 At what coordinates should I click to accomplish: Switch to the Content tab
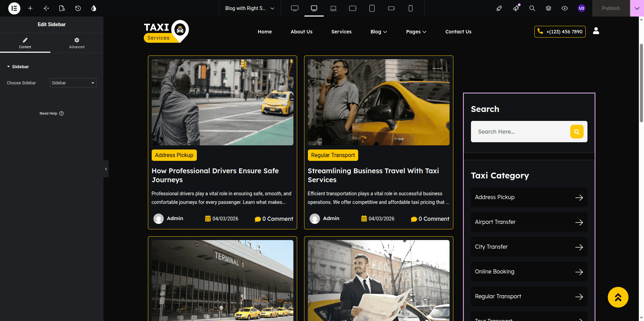coord(25,43)
